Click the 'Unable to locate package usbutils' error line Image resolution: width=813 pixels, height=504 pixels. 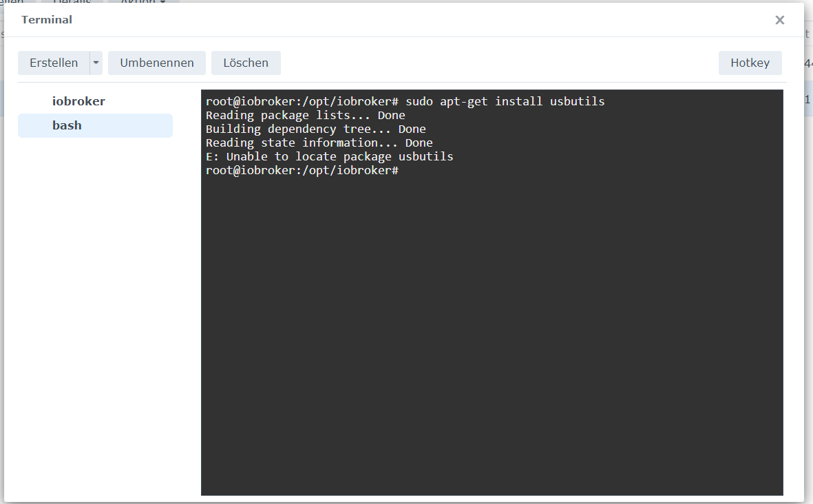(329, 156)
